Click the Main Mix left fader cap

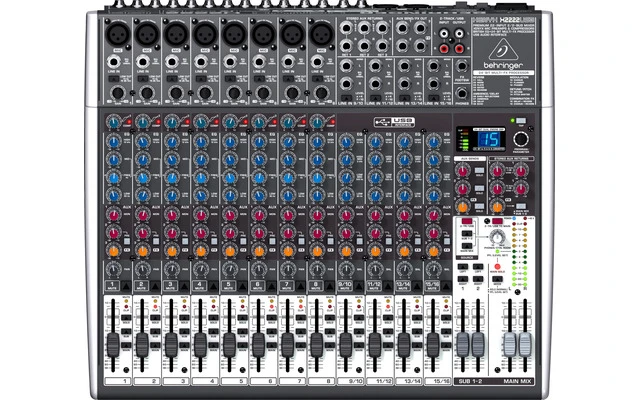[510, 345]
